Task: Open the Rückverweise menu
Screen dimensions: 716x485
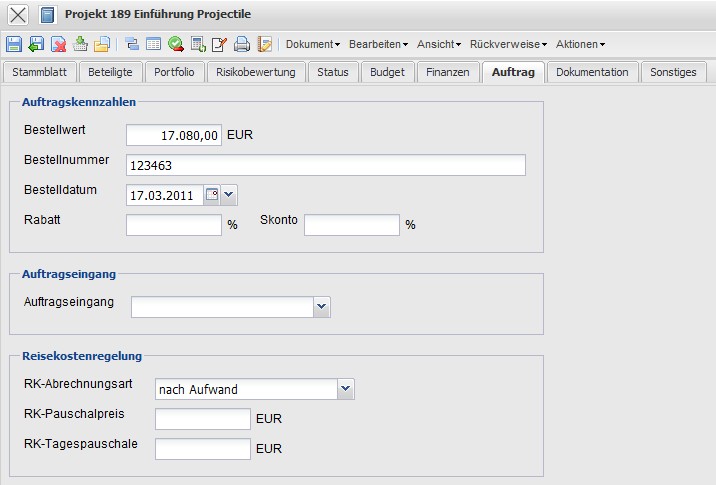Action: (x=509, y=44)
